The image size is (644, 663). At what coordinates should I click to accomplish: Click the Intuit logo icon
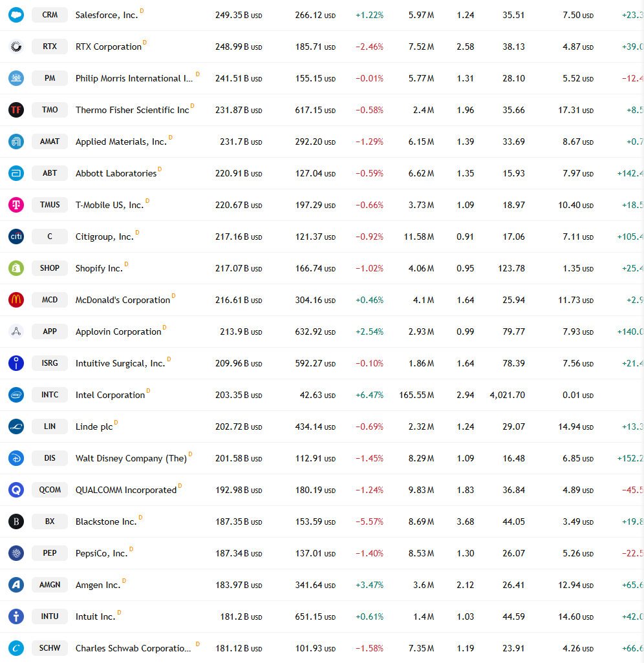(x=16, y=616)
